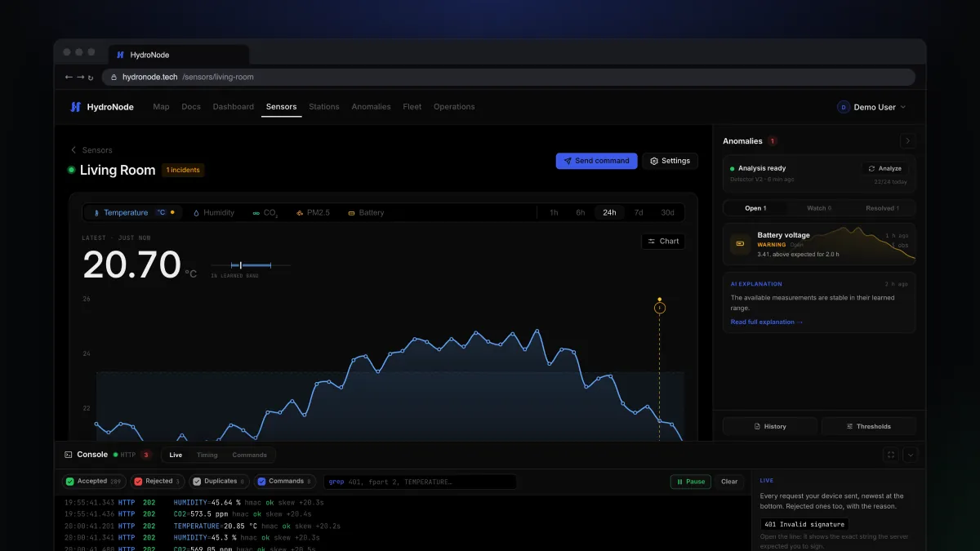
Task: Open the Thresholds button
Action: coord(868,426)
